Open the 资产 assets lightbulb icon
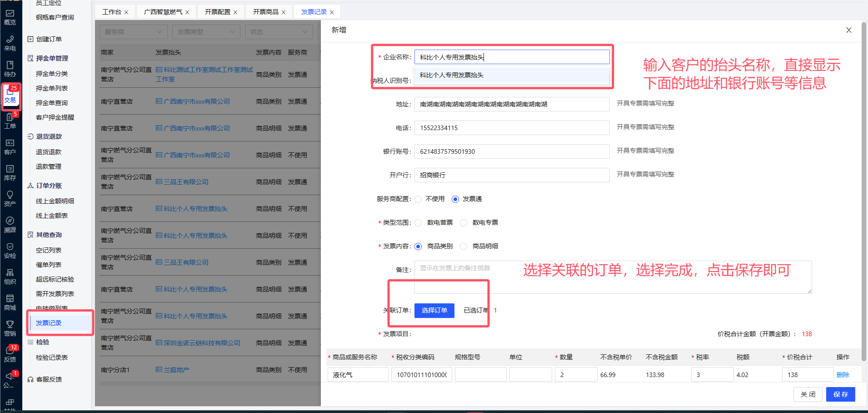 click(x=10, y=199)
